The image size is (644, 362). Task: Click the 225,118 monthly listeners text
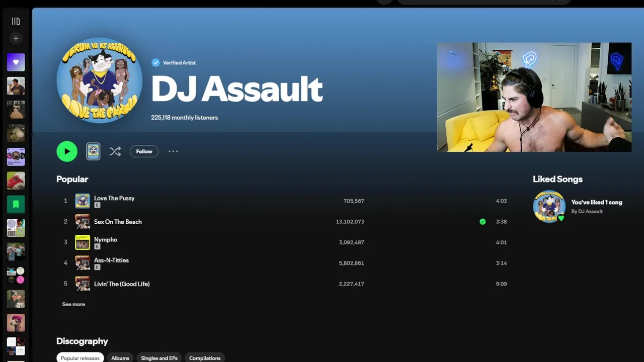(184, 118)
